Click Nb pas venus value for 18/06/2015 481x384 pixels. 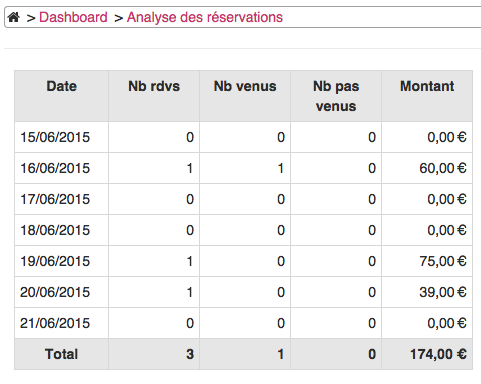coord(336,230)
